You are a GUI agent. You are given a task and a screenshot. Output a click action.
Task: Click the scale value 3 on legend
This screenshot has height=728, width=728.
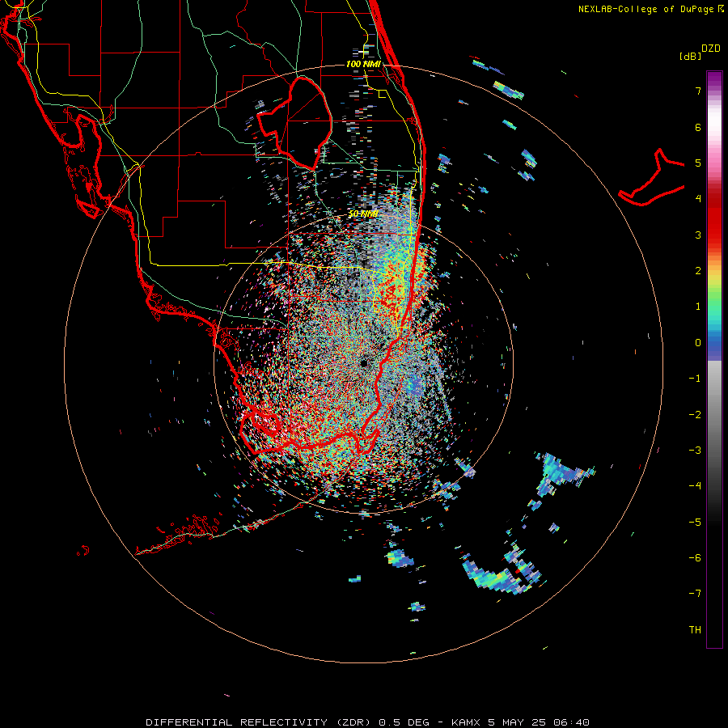coord(698,235)
